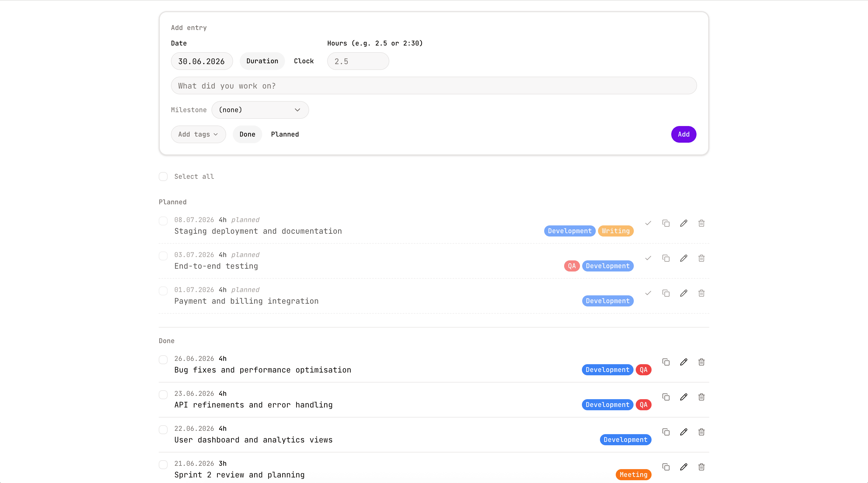Mark End-to-end testing as done

coord(648,258)
